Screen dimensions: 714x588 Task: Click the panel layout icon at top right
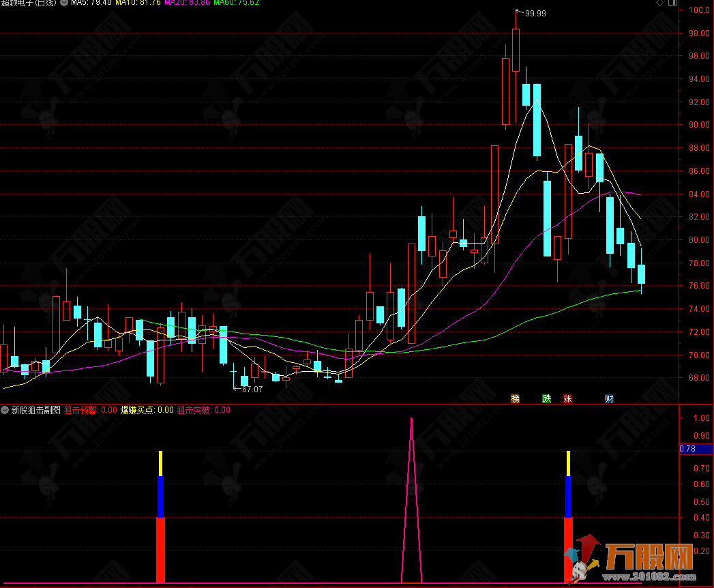(x=672, y=3)
